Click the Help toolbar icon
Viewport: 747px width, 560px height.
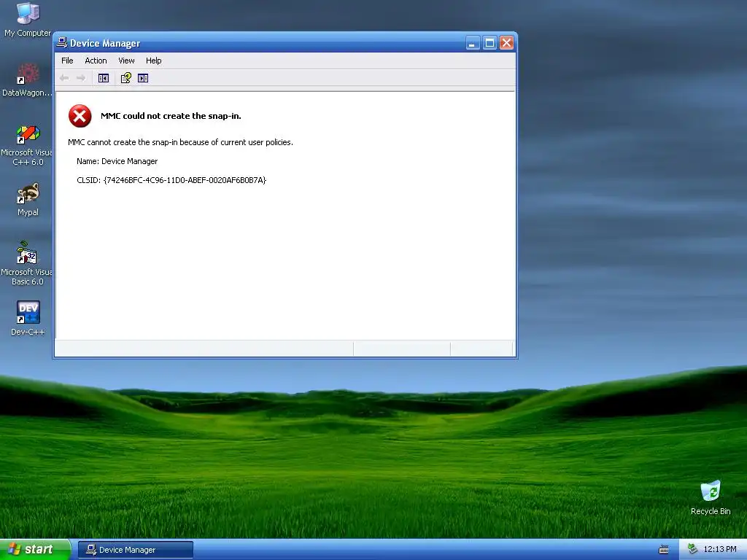(x=125, y=78)
